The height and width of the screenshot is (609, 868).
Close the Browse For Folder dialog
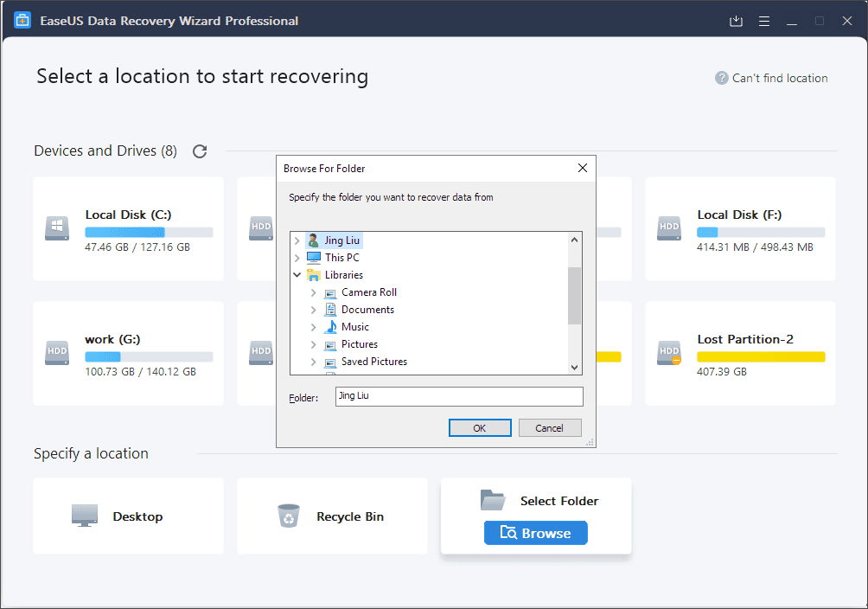(583, 168)
